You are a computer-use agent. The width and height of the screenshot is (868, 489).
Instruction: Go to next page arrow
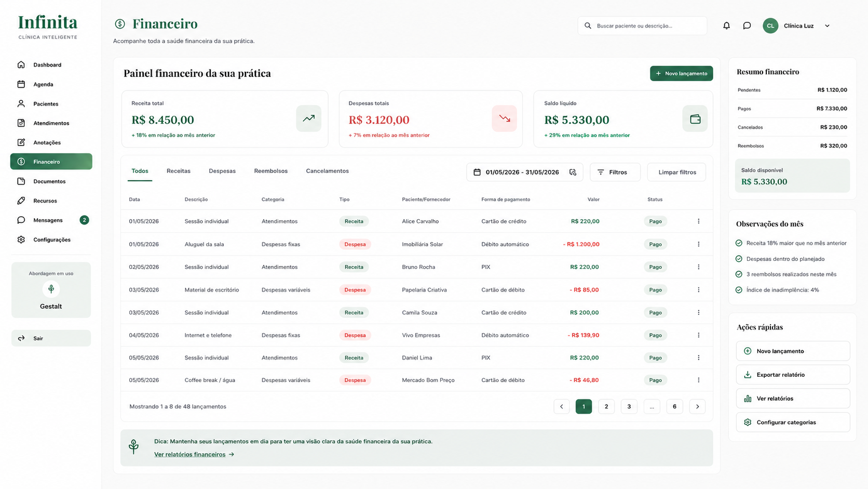[x=697, y=406]
